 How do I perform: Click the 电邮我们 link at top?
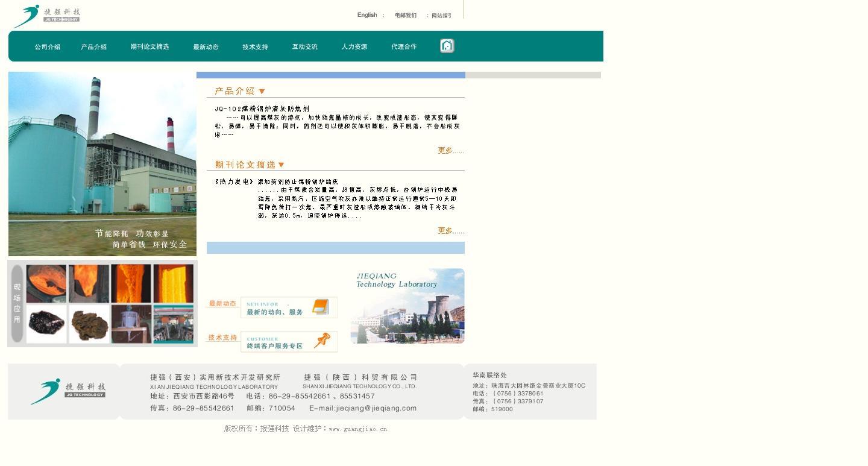click(x=405, y=16)
